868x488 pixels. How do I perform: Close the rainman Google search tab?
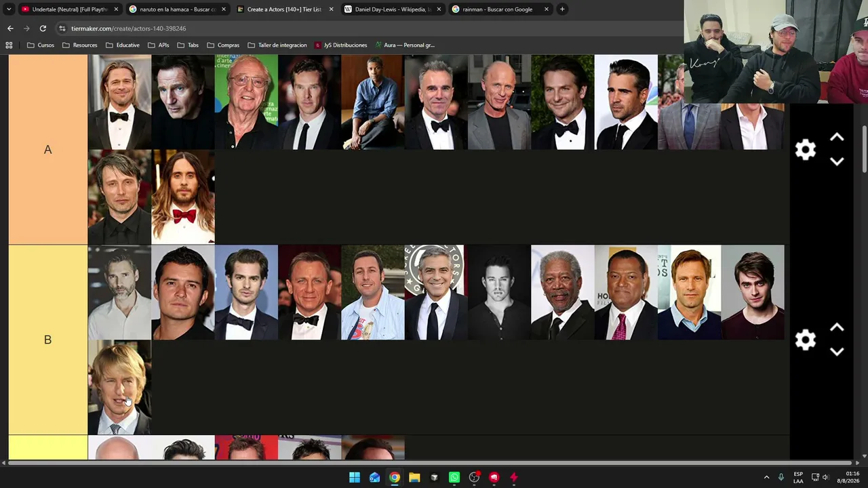coord(547,9)
